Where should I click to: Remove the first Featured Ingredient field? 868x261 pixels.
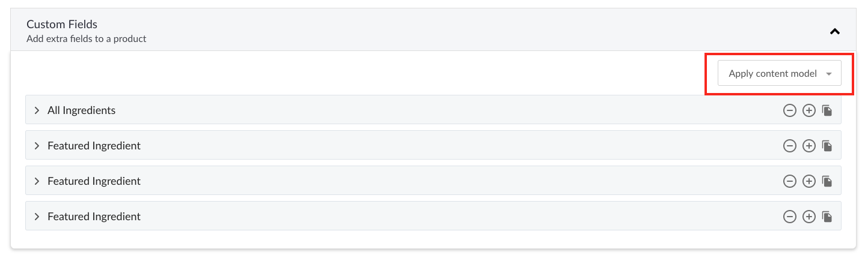pyautogui.click(x=790, y=146)
